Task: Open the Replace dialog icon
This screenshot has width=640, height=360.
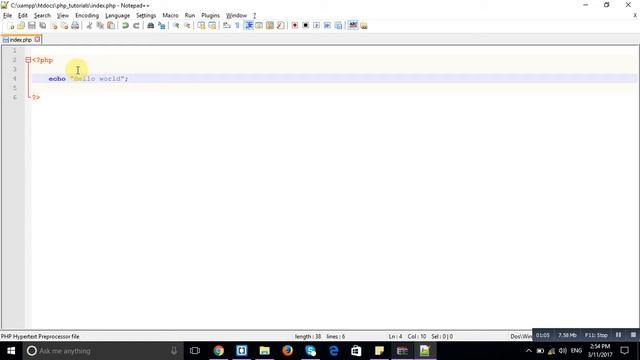Action: [x=162, y=26]
